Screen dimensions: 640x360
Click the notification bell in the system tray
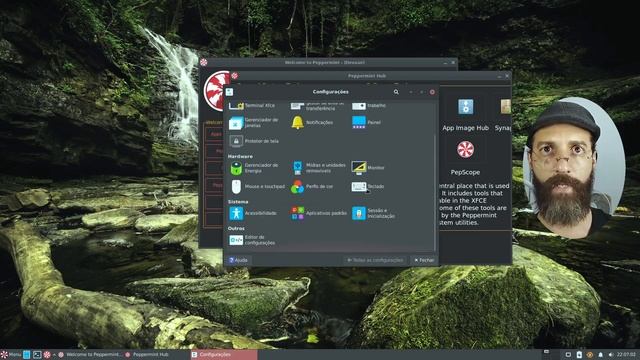[600, 355]
